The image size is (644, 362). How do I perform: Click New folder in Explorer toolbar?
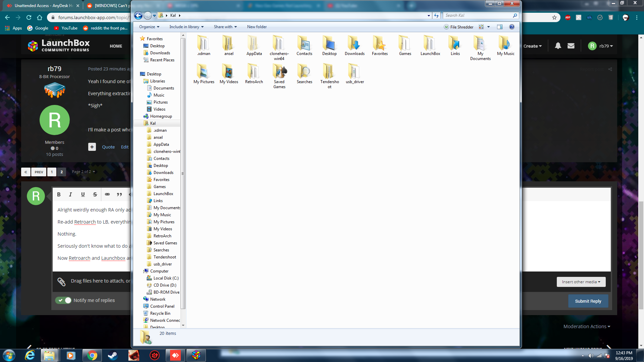(x=257, y=27)
